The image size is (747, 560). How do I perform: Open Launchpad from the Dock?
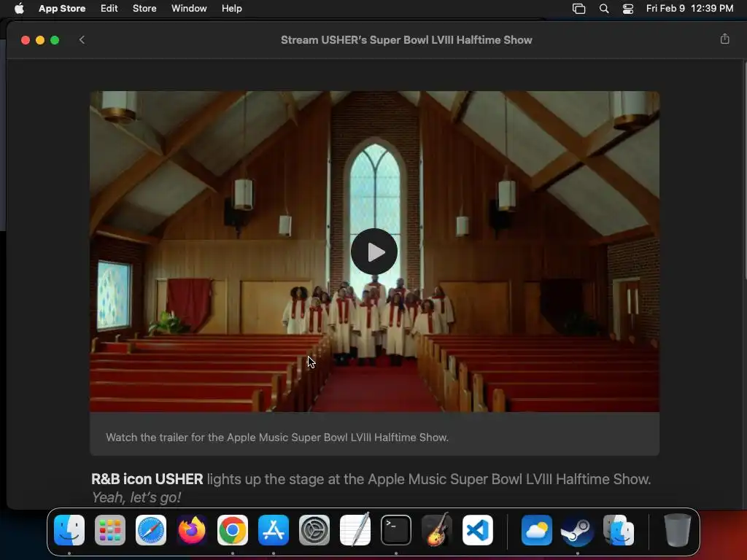[x=110, y=530]
